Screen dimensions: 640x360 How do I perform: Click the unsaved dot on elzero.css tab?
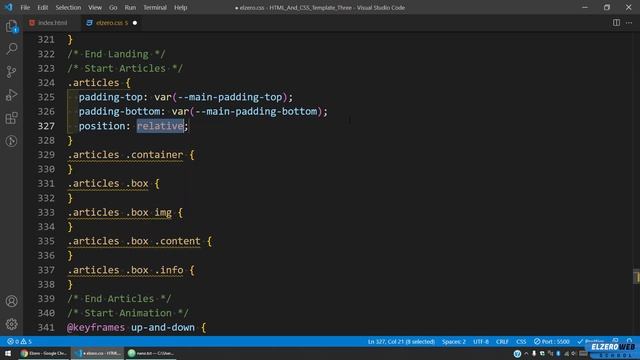click(135, 23)
